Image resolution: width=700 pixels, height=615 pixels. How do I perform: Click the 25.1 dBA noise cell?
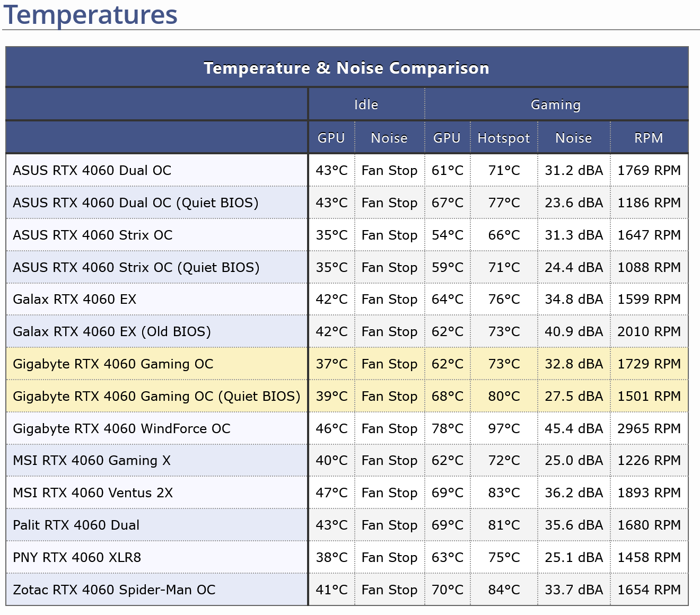coord(574,557)
